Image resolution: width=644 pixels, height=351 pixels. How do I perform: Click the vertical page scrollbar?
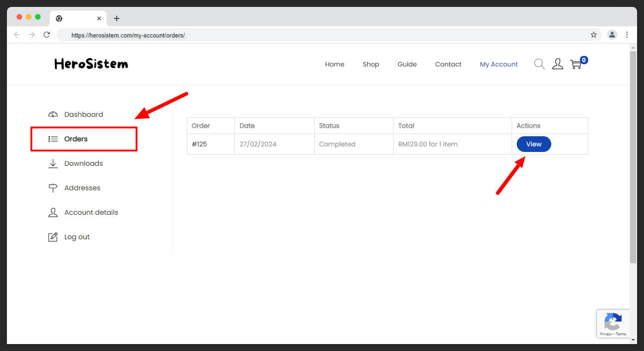[633, 157]
